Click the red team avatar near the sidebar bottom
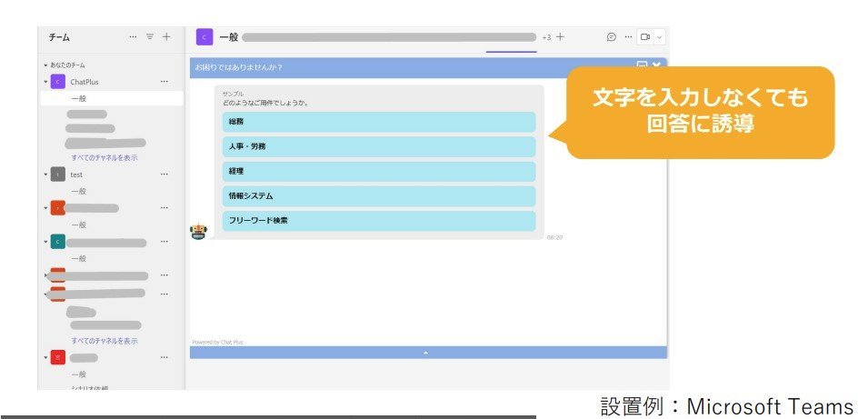The image size is (868, 419). click(x=57, y=357)
